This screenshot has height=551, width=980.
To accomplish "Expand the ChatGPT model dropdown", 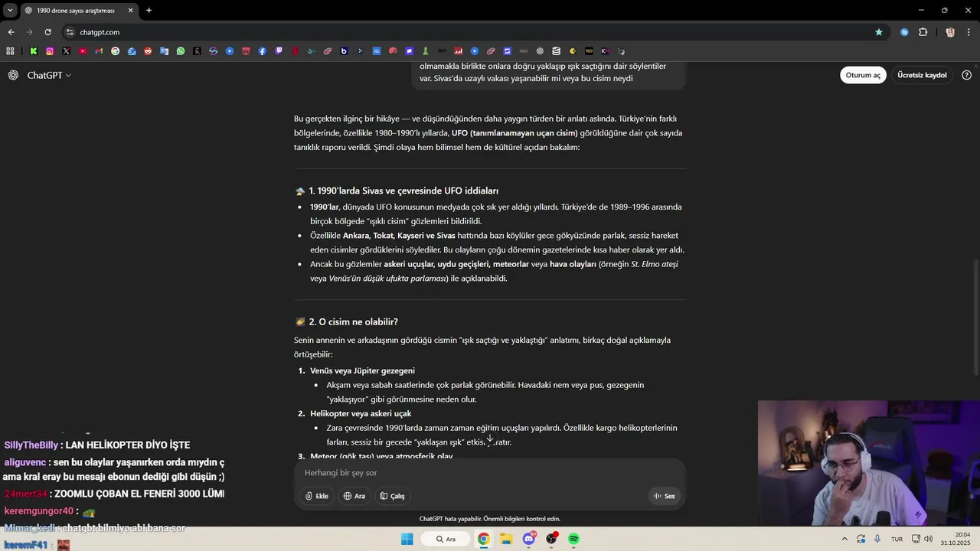I will 49,75.
